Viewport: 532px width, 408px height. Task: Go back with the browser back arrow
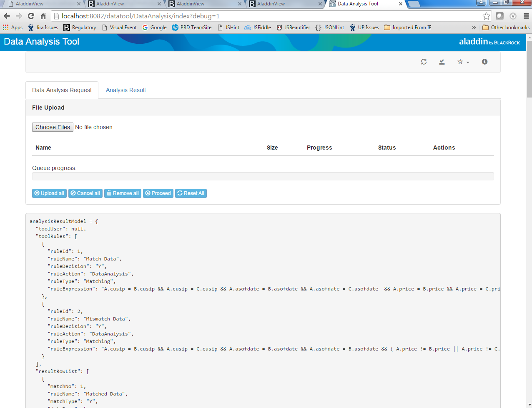click(7, 16)
